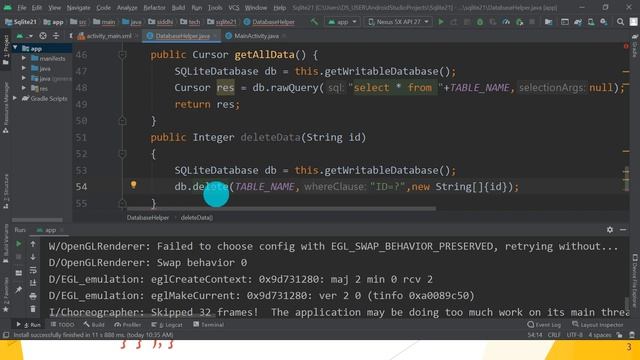The height and width of the screenshot is (360, 640).
Task: Click the up arrow in Run console
Action: (x=33, y=244)
